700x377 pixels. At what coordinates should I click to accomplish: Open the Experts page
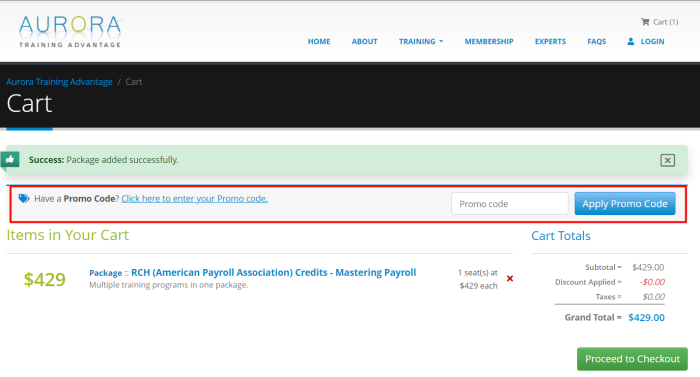pos(550,42)
